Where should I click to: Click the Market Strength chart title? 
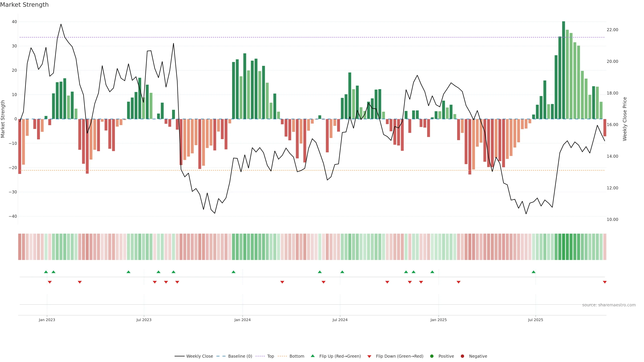(24, 5)
